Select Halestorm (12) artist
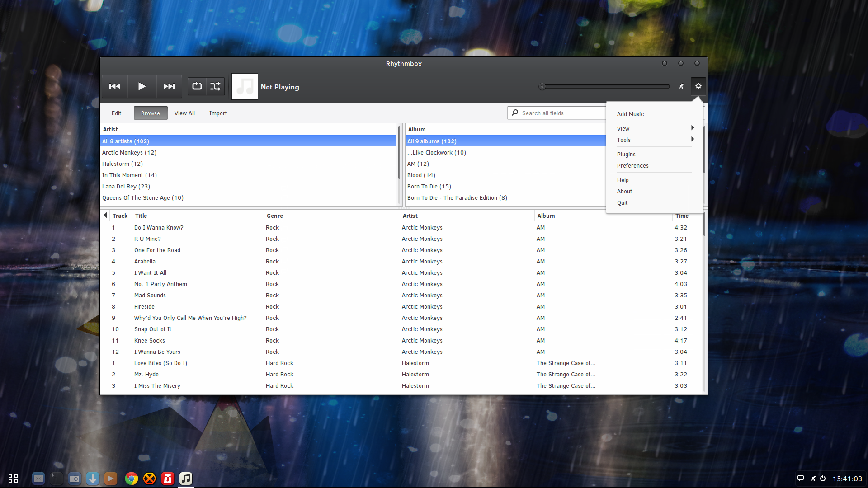 coord(248,164)
